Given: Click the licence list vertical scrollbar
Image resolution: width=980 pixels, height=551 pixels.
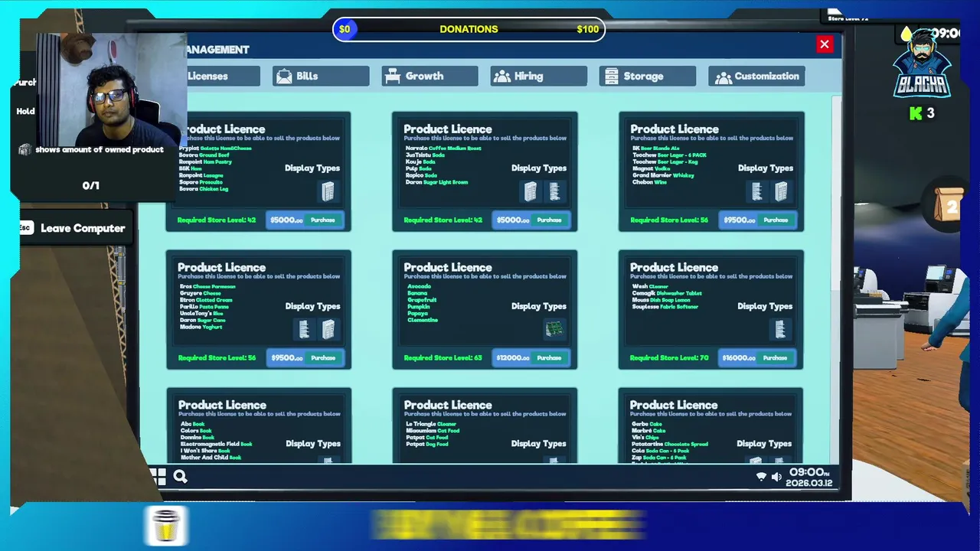Looking at the screenshot, I should tap(836, 279).
